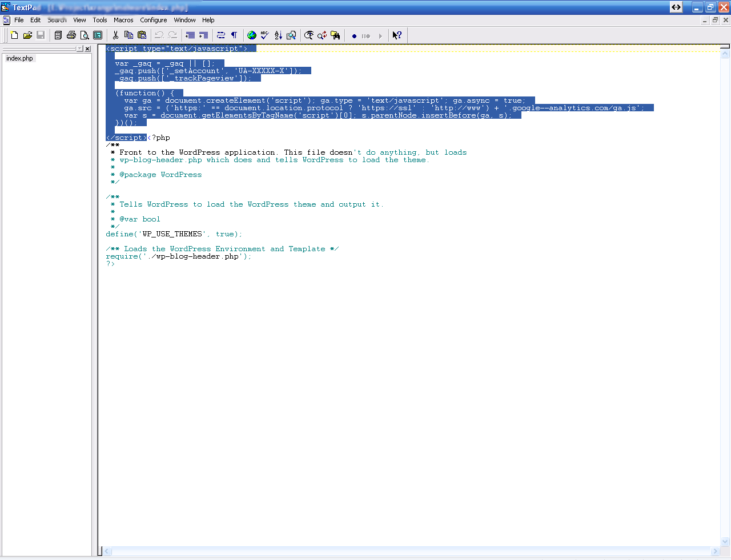Open the Search menu
The width and height of the screenshot is (731, 560).
click(x=57, y=20)
